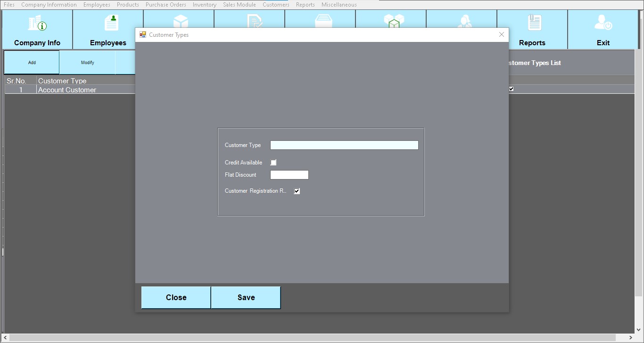Open the Company Info toolbar icon

(37, 24)
